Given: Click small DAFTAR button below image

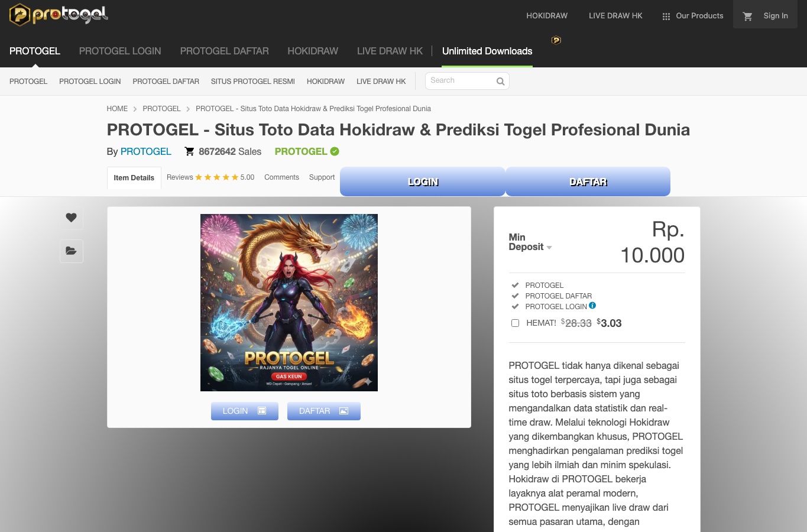Looking at the screenshot, I should 324,411.
